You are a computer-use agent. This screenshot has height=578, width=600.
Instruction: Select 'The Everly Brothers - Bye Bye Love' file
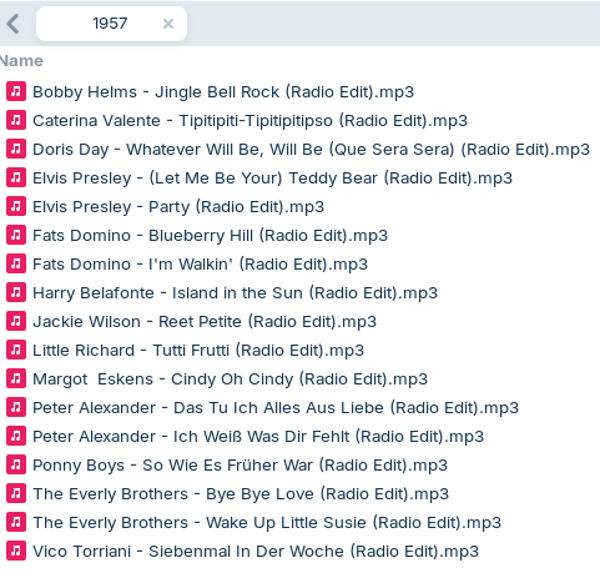[x=241, y=494]
